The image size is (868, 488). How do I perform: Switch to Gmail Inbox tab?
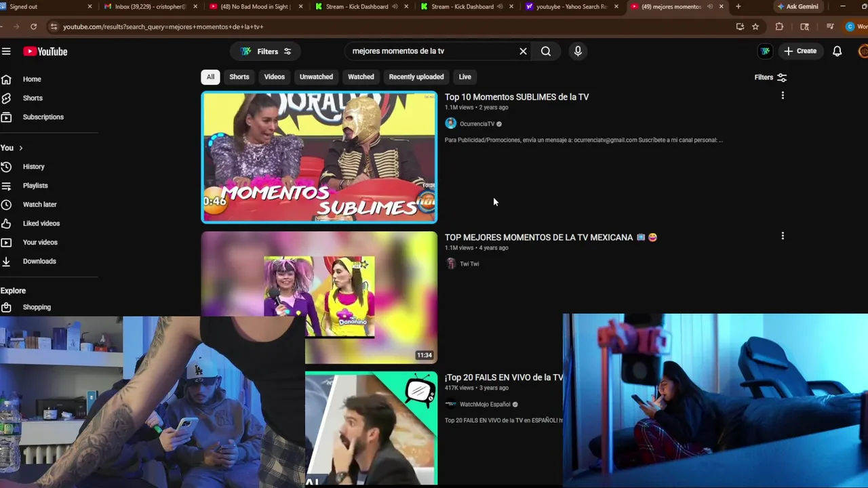click(x=150, y=7)
